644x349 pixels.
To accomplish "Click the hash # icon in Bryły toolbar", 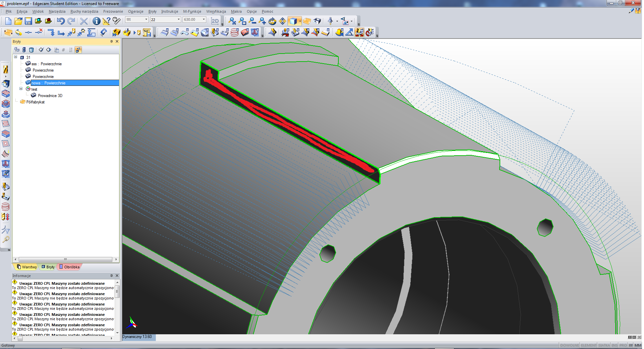I will [63, 50].
